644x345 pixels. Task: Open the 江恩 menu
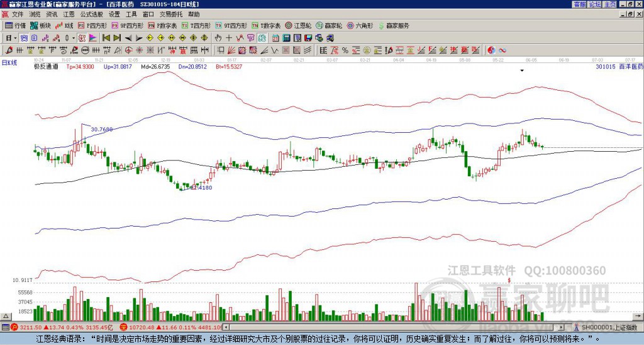click(x=69, y=14)
